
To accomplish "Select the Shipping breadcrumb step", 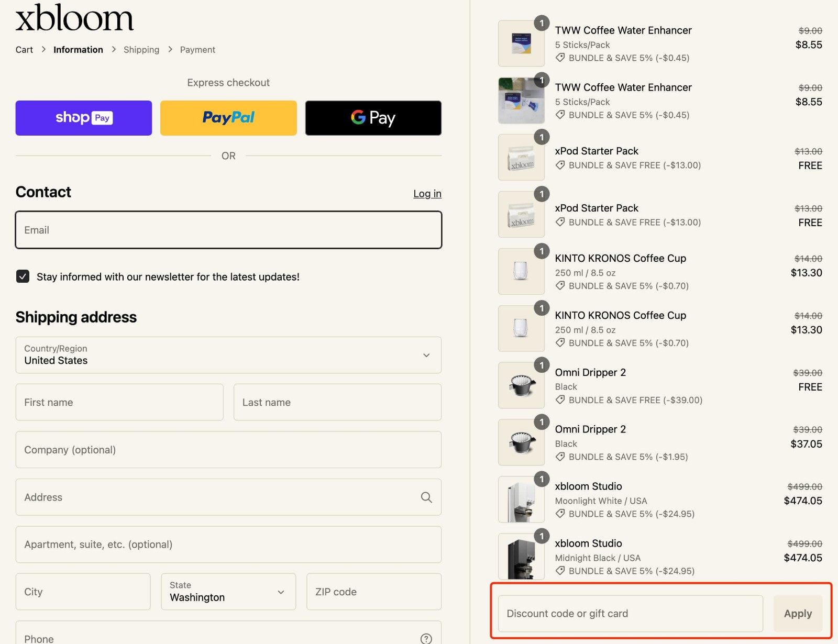I will click(x=141, y=49).
